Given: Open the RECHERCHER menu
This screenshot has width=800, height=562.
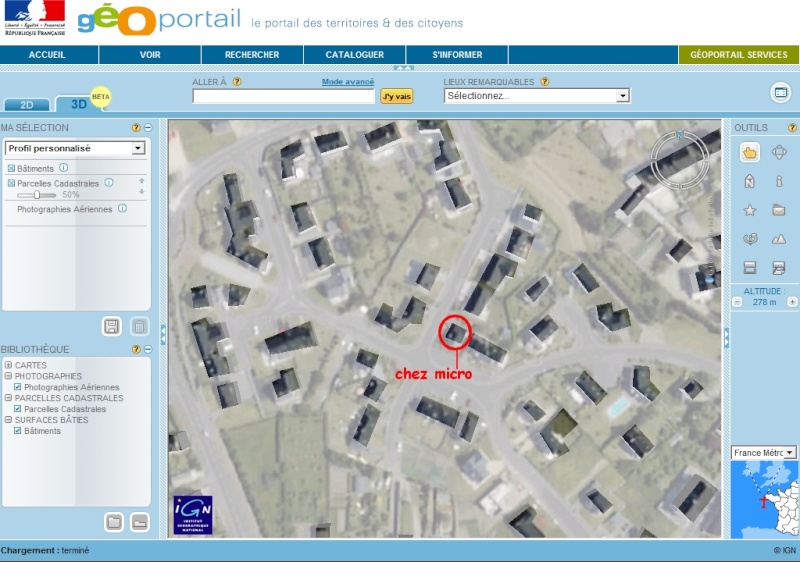Looking at the screenshot, I should tap(252, 55).
